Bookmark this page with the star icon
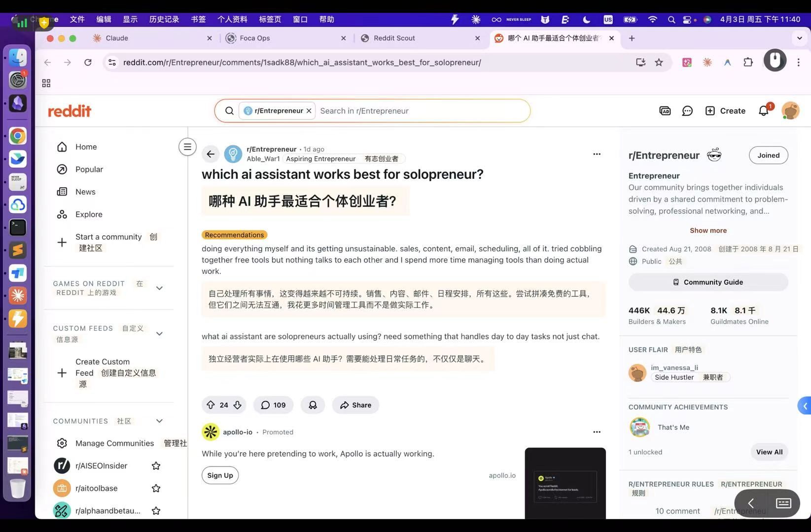811x532 pixels. (659, 63)
